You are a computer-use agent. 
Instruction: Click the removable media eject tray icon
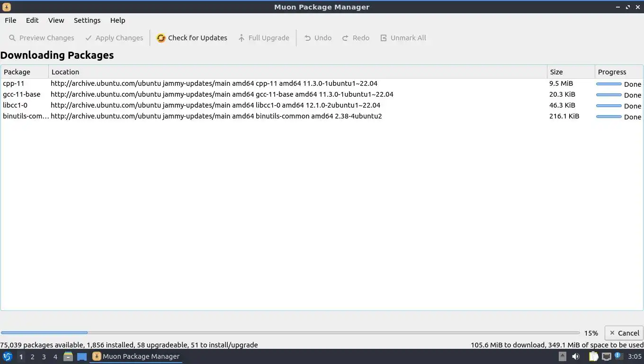(x=562, y=356)
